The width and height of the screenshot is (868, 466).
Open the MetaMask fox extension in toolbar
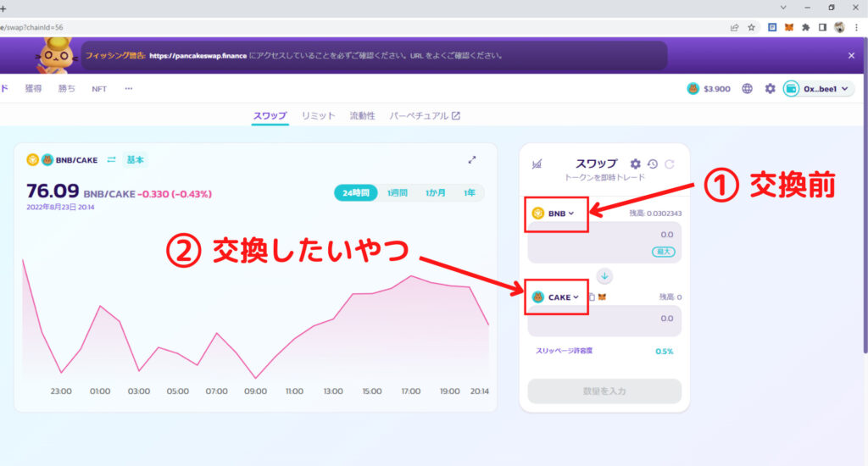pos(789,27)
